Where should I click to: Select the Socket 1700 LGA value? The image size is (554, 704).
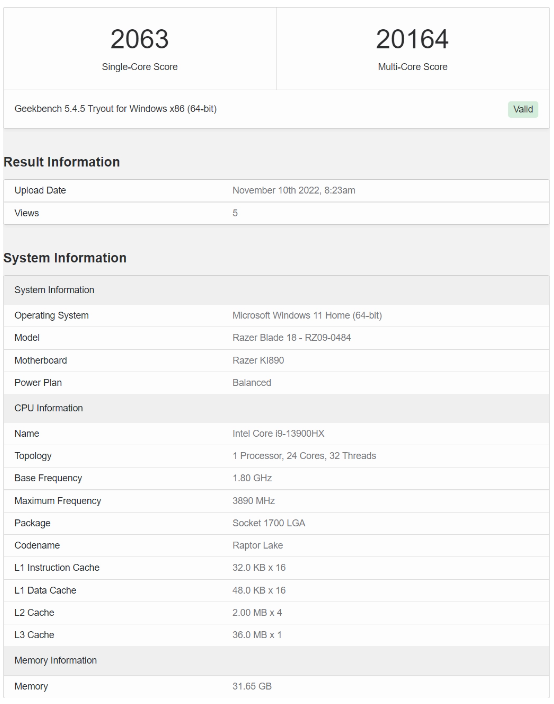pos(269,523)
